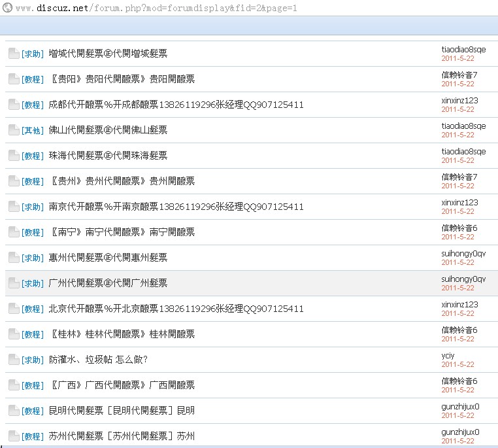
Task: Filter by [求助] tag in 防灌水 row
Action: pyautogui.click(x=33, y=360)
